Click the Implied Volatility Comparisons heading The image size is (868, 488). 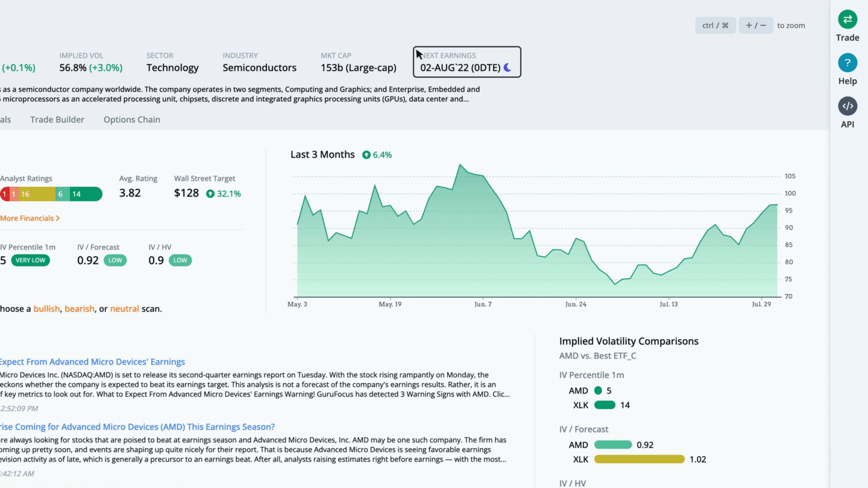(629, 341)
